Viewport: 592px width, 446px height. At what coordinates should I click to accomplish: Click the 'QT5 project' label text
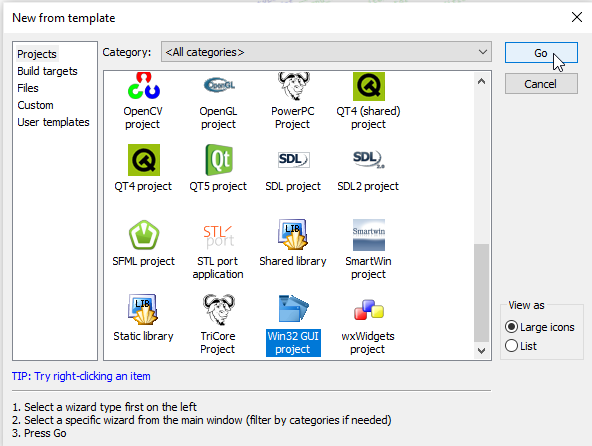click(x=218, y=186)
